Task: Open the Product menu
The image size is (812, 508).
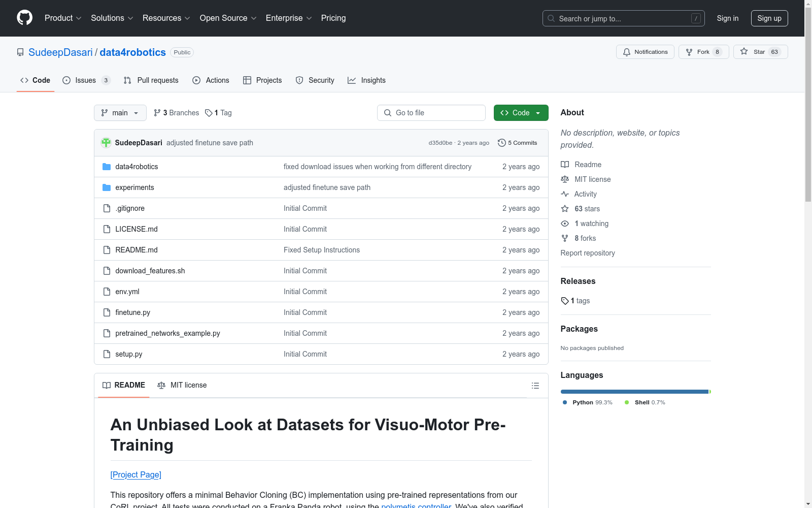Action: click(63, 18)
